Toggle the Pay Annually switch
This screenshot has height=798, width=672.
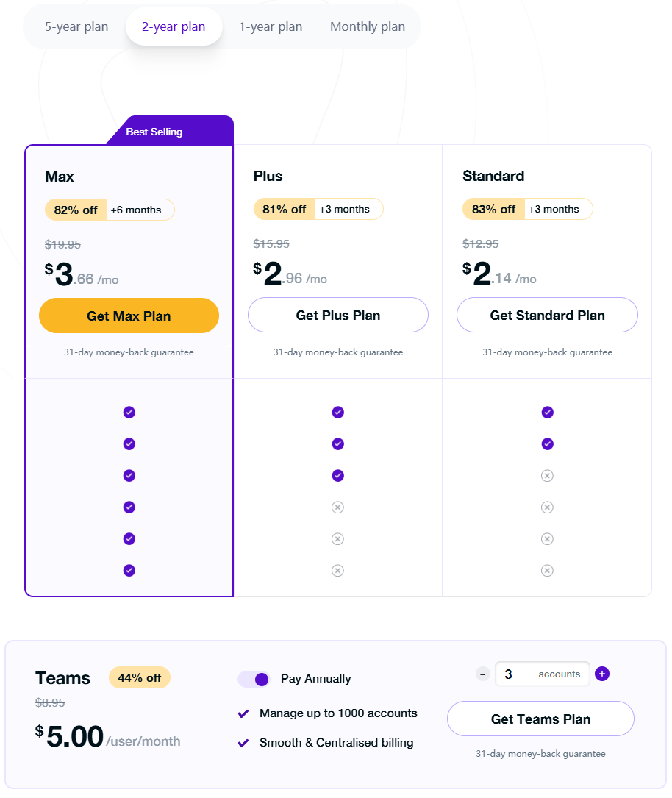254,679
